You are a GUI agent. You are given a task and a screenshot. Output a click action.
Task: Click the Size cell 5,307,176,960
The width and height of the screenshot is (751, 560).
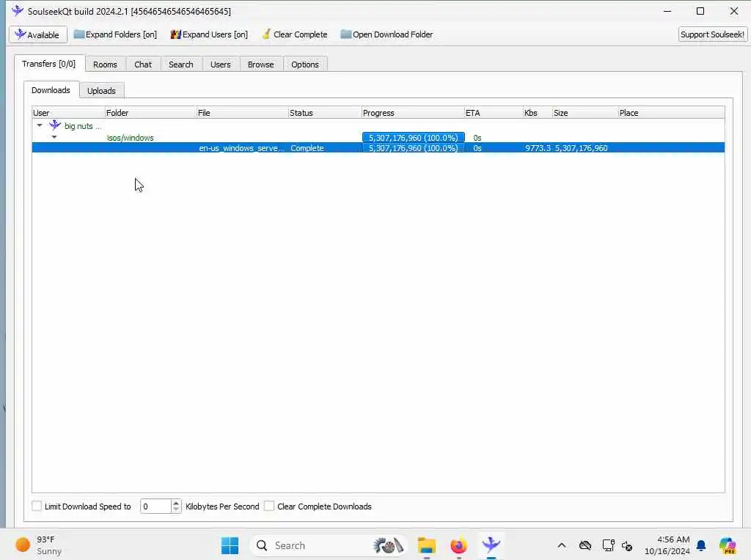point(581,148)
